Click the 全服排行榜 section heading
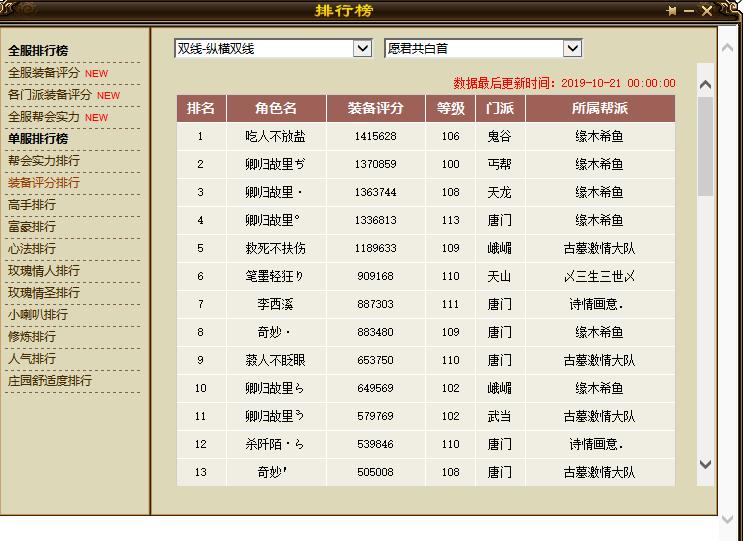Image resolution: width=743 pixels, height=541 pixels. [38, 51]
